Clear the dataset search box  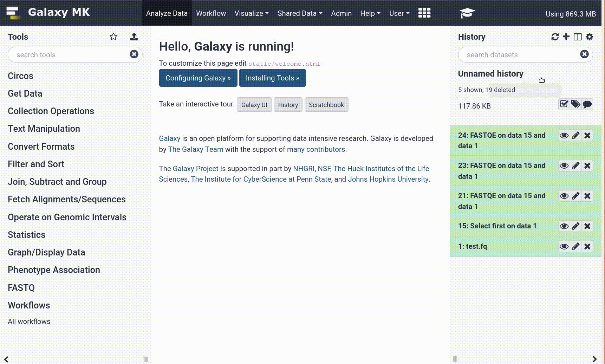coord(585,54)
